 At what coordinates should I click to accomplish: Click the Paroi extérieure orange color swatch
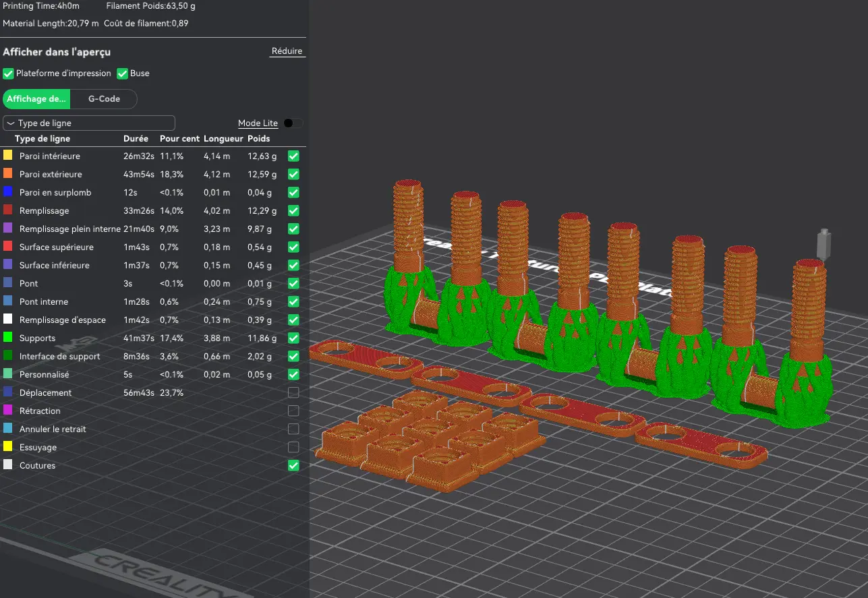tap(8, 174)
